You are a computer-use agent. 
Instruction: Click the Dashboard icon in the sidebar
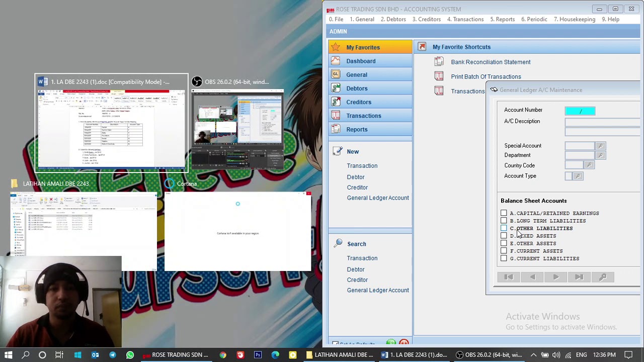pyautogui.click(x=336, y=61)
